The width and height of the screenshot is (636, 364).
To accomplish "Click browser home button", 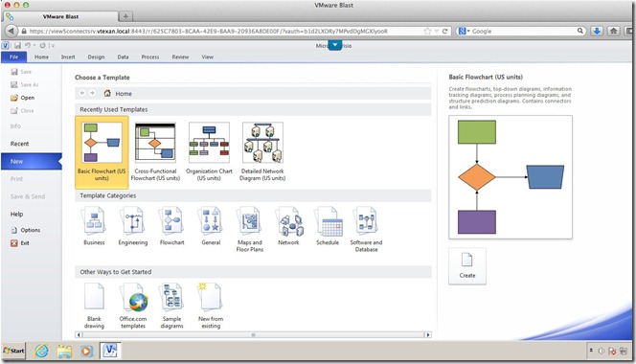I will (613, 31).
